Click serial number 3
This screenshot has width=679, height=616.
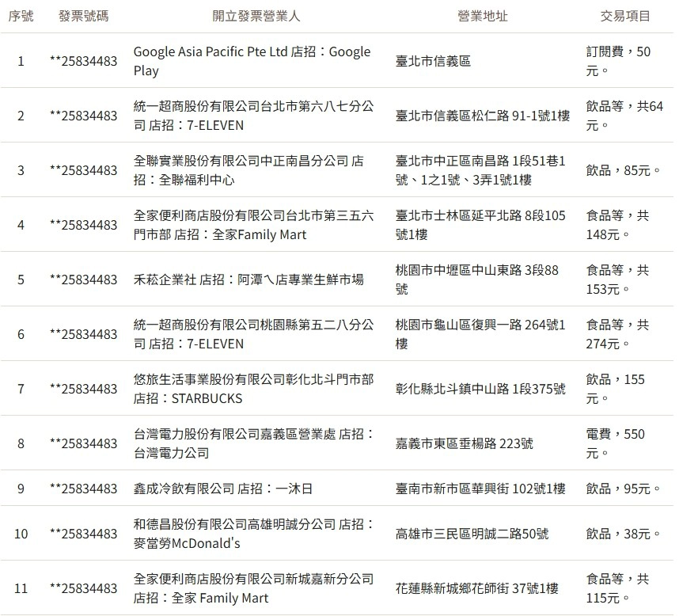click(21, 170)
